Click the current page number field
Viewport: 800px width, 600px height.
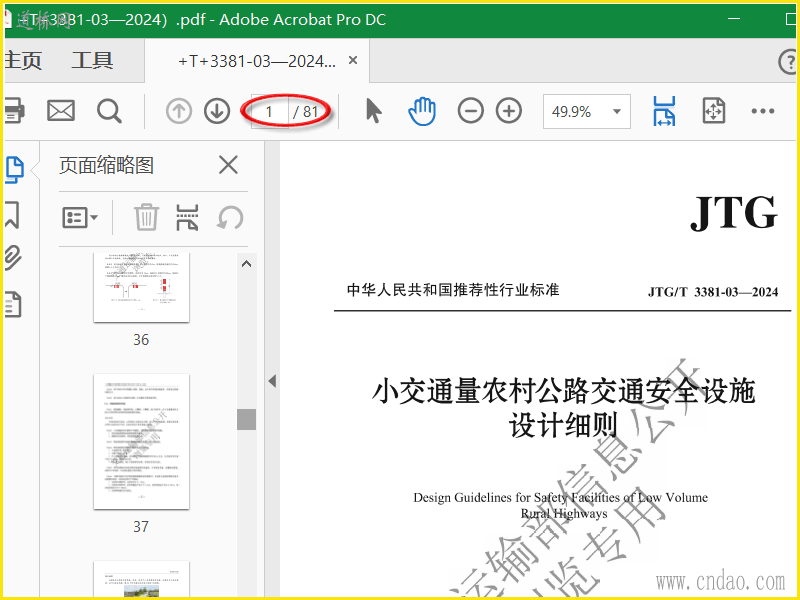click(x=269, y=111)
